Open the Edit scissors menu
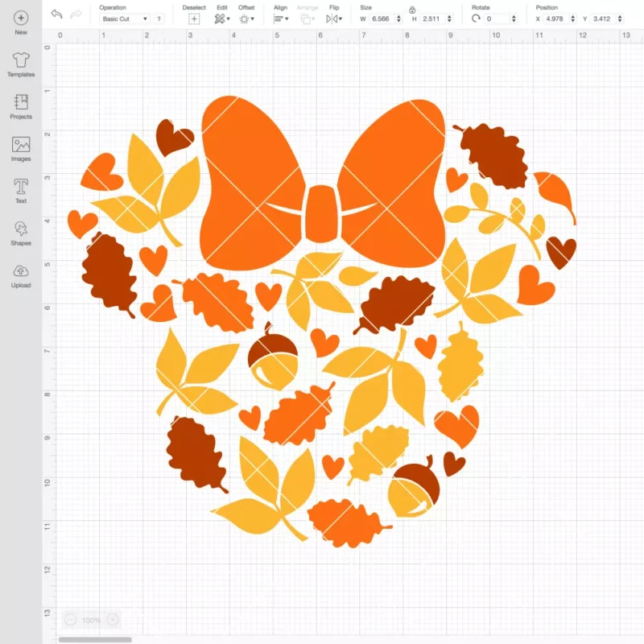This screenshot has width=644, height=644. point(220,19)
